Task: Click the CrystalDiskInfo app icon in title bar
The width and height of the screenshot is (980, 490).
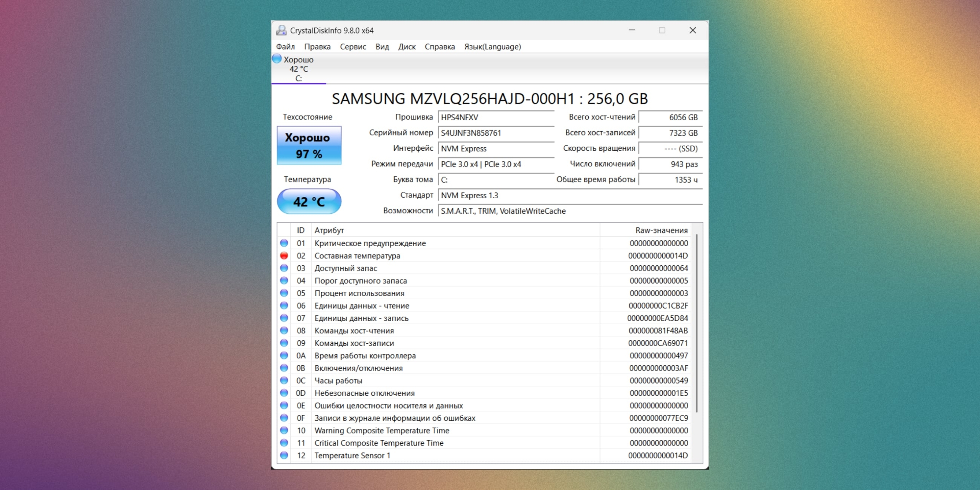Action: 281,30
